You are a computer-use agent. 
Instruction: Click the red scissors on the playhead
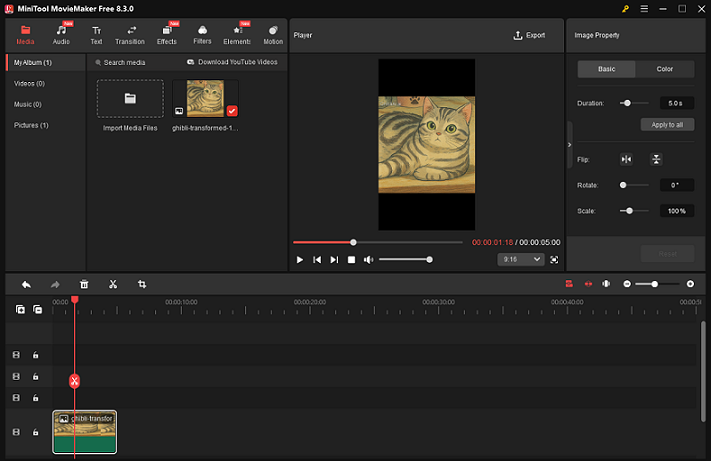pyautogui.click(x=74, y=381)
